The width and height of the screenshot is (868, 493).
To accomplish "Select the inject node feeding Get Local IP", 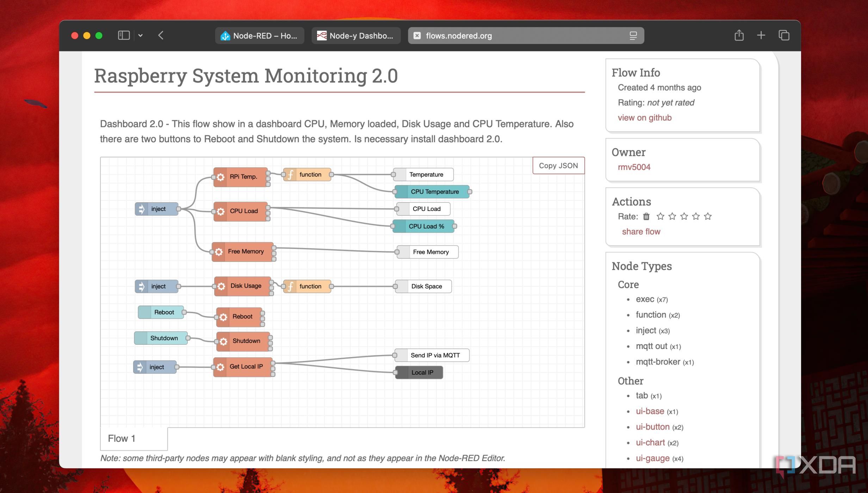I will point(155,367).
